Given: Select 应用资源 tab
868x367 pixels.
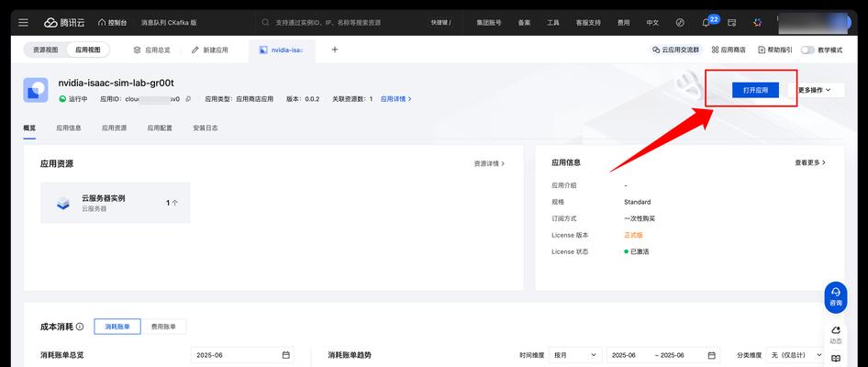Looking at the screenshot, I should (x=114, y=128).
